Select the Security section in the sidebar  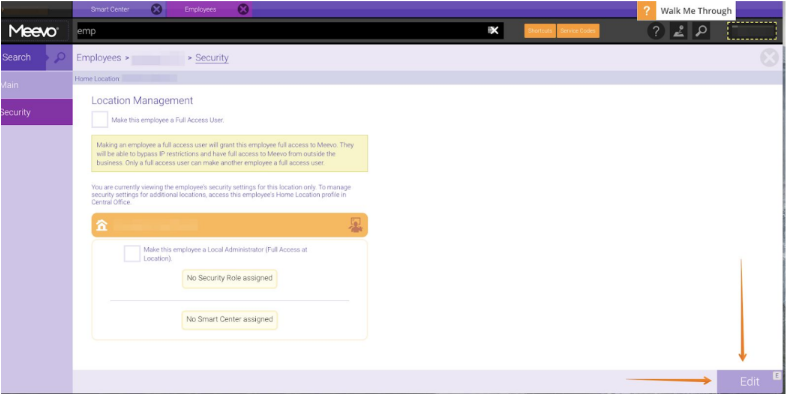pos(37,112)
